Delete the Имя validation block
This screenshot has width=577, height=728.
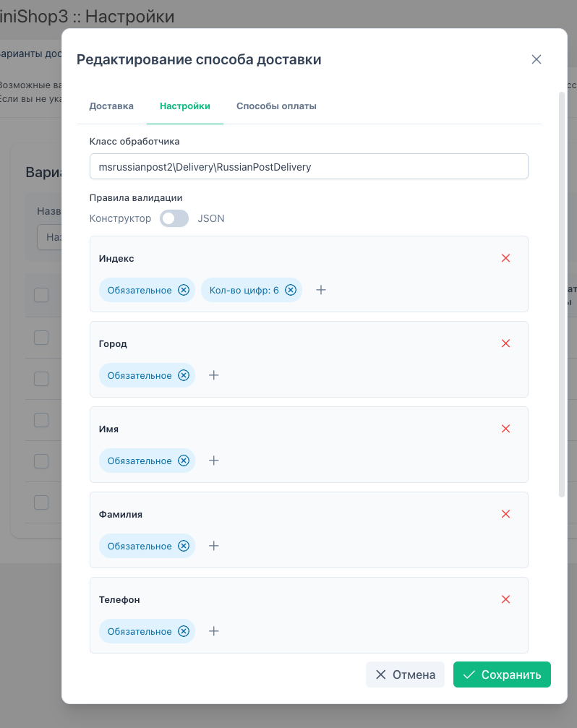[x=505, y=429]
